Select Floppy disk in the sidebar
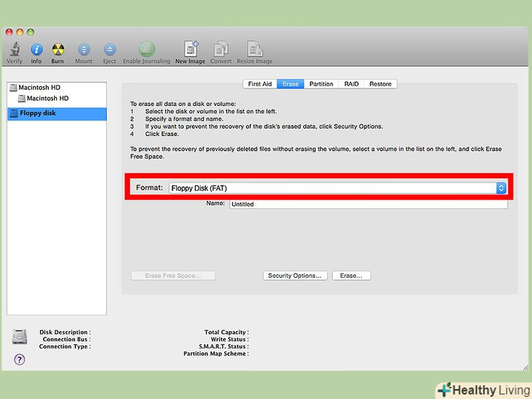Image resolution: width=532 pixels, height=399 pixels. [57, 113]
